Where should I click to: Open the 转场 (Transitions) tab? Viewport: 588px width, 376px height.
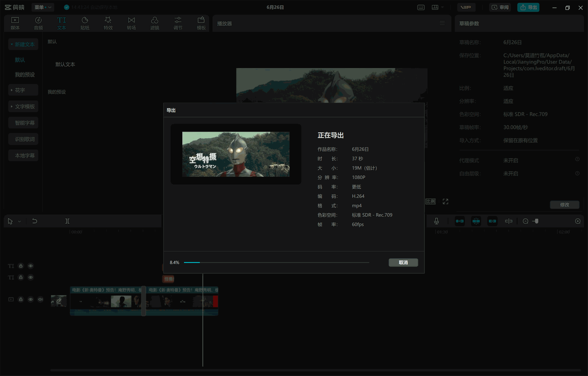(x=131, y=23)
